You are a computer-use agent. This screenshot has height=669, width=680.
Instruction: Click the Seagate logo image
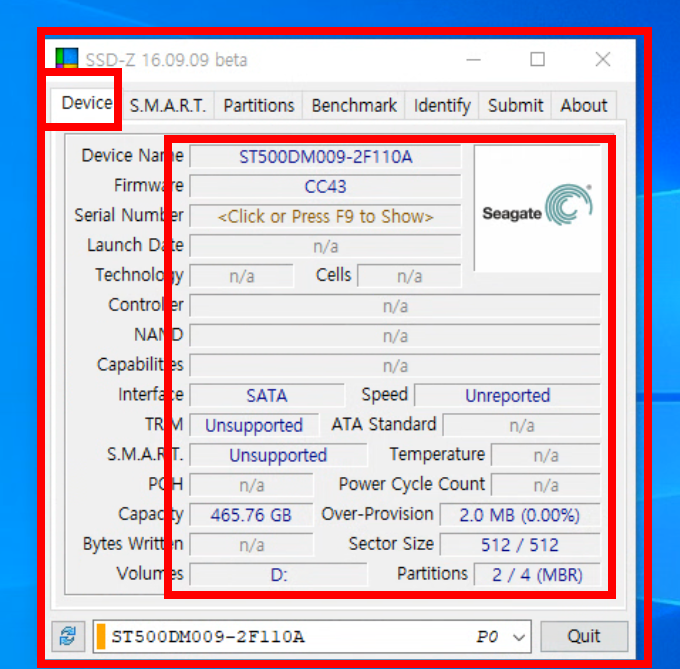click(537, 208)
